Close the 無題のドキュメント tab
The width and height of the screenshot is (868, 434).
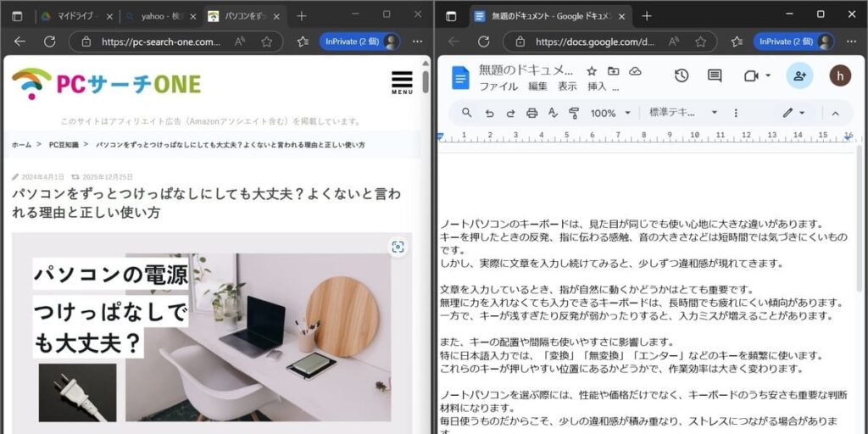(621, 16)
